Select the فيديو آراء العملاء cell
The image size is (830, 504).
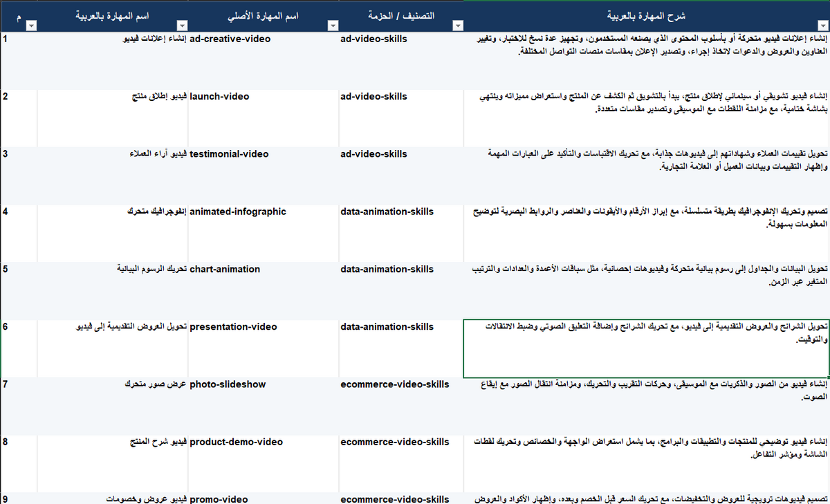pos(112,176)
